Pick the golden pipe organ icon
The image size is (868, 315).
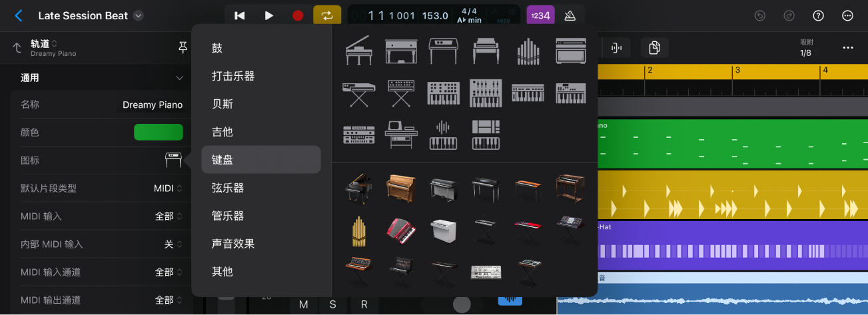point(358,230)
